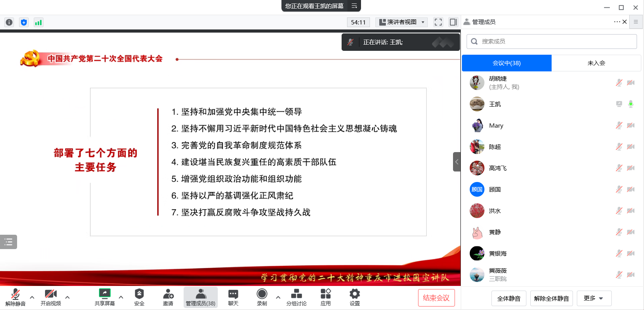Open the 更多 dropdown in members panel
Screen dimensions: 644x310
click(x=594, y=298)
